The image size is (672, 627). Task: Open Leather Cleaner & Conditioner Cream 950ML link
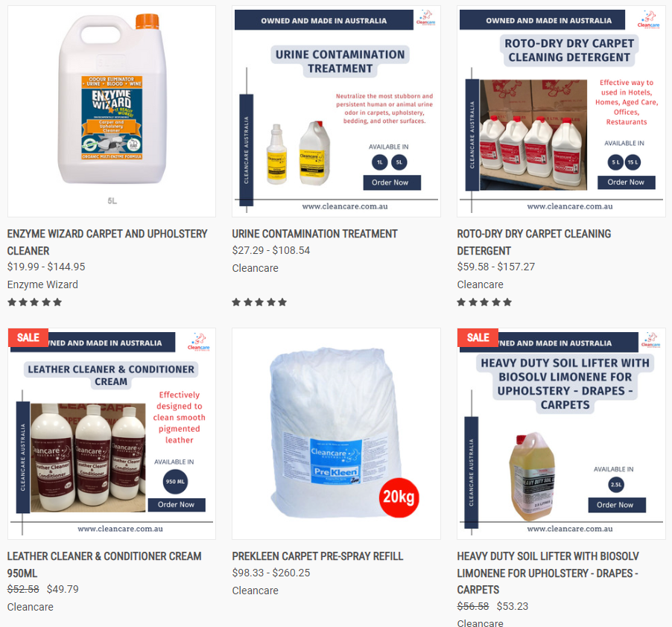pos(104,564)
